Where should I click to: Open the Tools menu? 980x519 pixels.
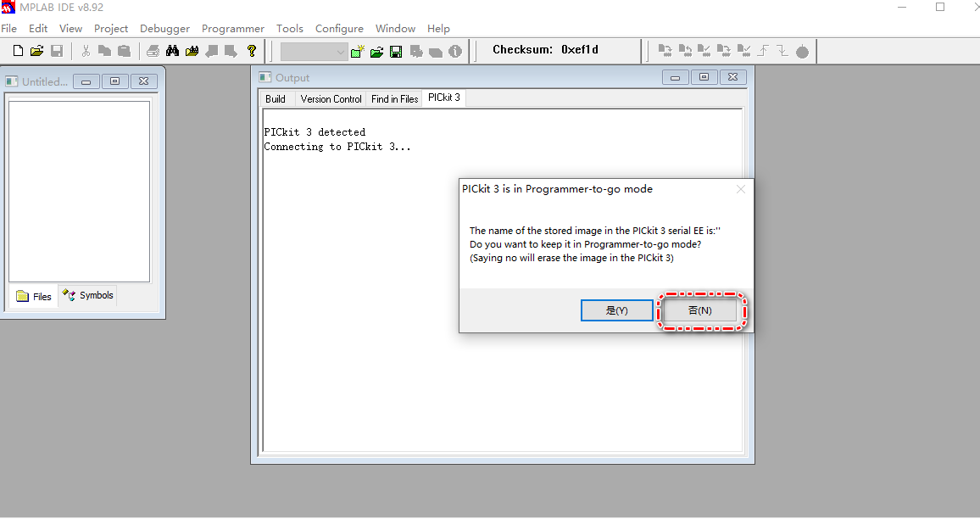tap(289, 28)
